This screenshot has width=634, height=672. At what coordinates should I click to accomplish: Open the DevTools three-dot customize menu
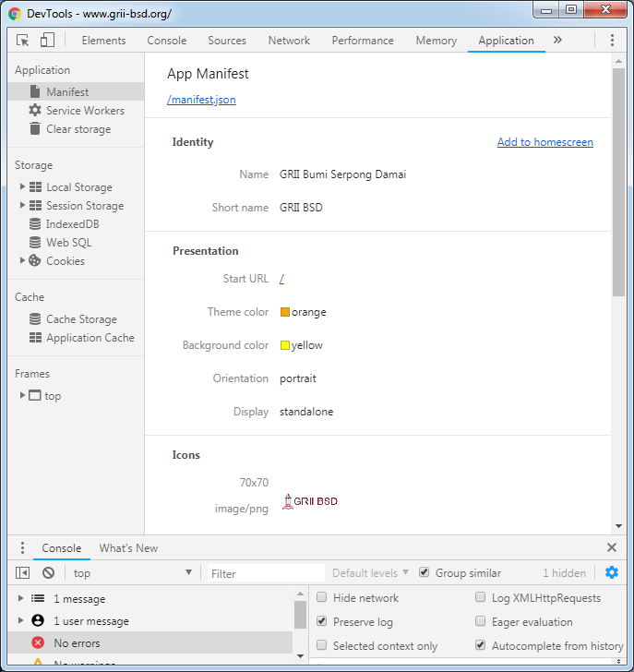coord(612,40)
